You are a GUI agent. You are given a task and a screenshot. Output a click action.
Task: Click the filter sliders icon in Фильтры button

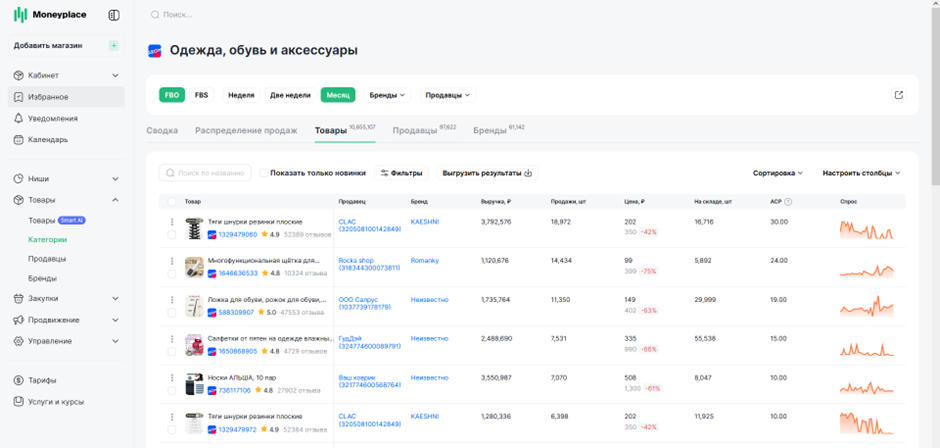point(384,173)
